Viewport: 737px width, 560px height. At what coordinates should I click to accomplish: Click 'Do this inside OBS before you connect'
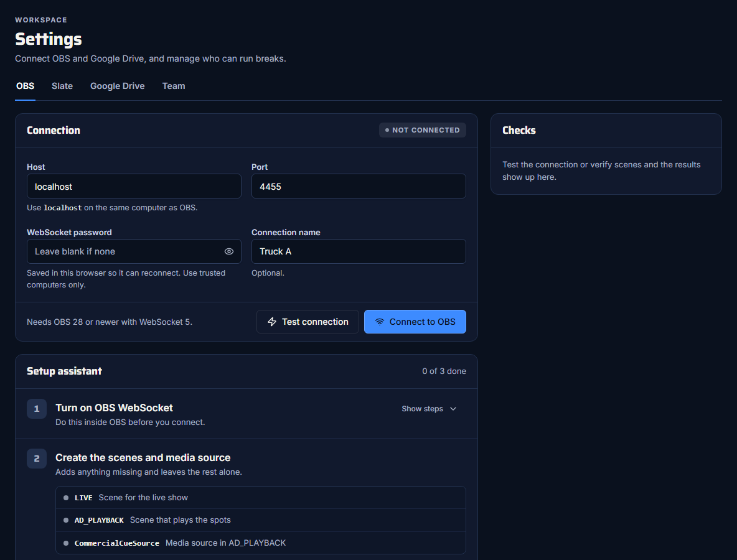tap(130, 422)
